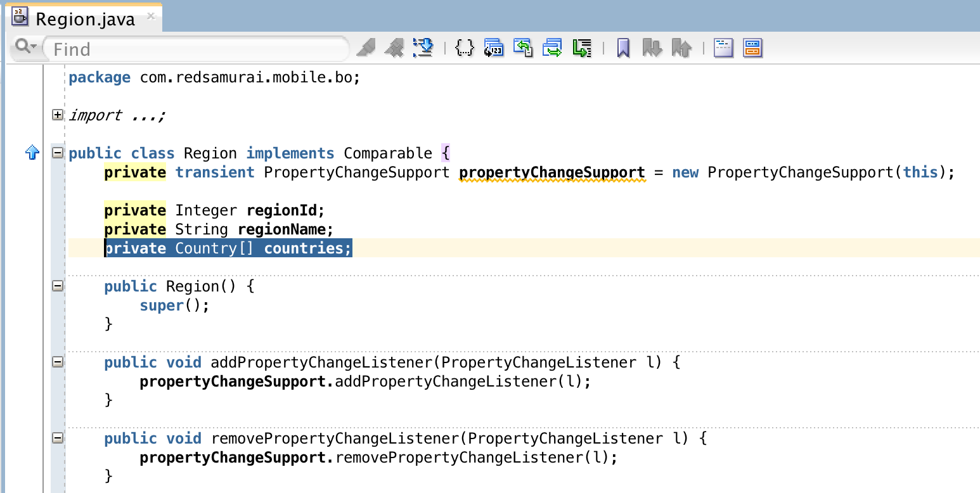Toggle bookmark on the current line
The height and width of the screenshot is (493, 980).
pyautogui.click(x=623, y=48)
